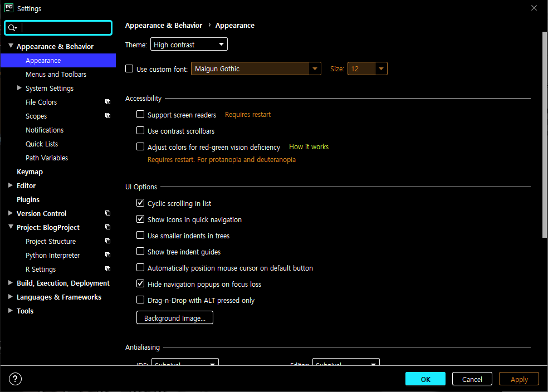Expand Version Control tree node
This screenshot has width=548, height=392.
click(x=11, y=213)
